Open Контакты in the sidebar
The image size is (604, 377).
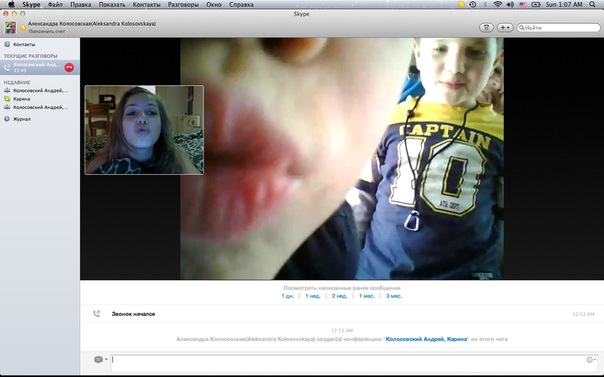[x=24, y=44]
